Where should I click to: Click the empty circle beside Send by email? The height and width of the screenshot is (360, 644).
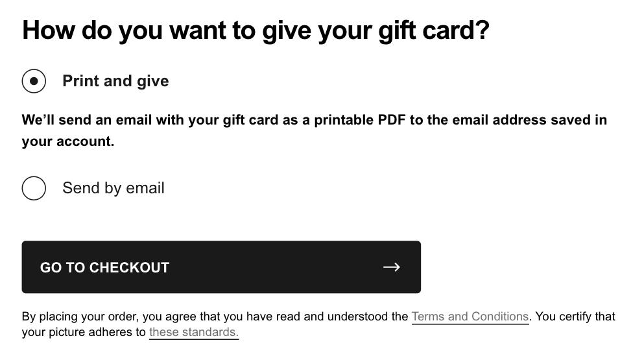(34, 188)
